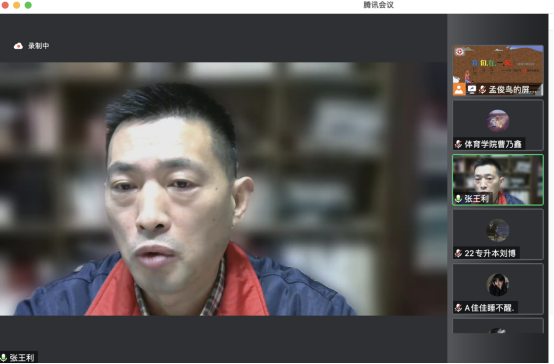
Task: Click 22专升本刘博's round avatar
Action: (x=498, y=230)
